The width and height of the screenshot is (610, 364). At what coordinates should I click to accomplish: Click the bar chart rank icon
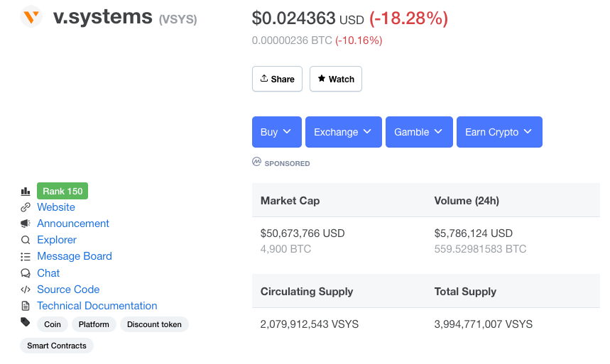pos(26,192)
